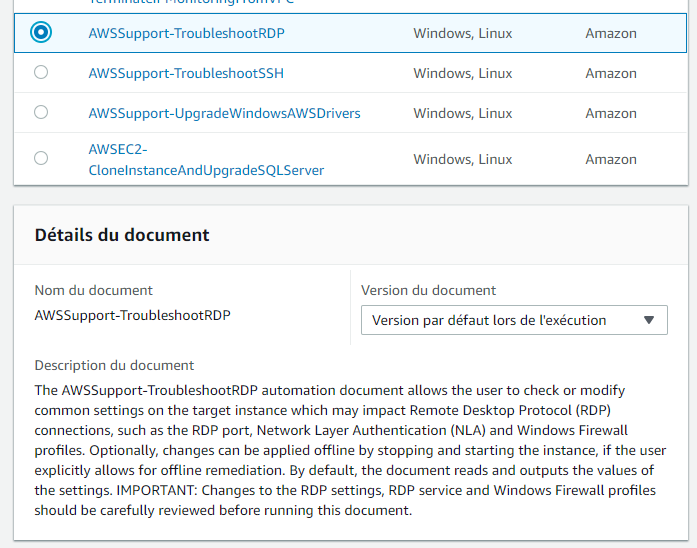Click the document description paragraph text

point(350,450)
